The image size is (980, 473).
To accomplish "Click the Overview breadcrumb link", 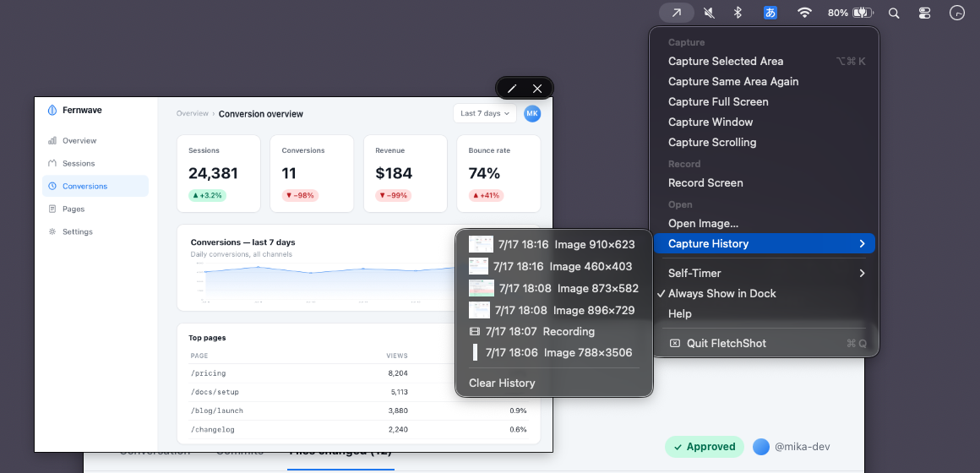I will point(192,114).
